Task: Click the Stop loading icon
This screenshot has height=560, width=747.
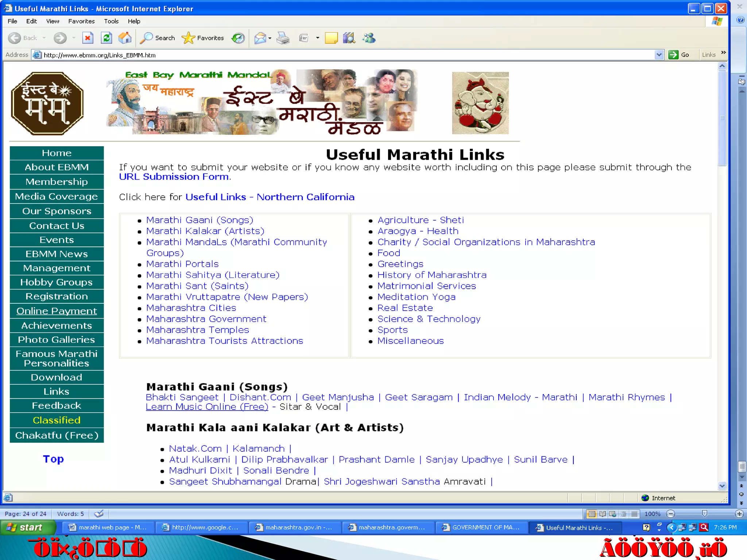Action: pos(88,38)
